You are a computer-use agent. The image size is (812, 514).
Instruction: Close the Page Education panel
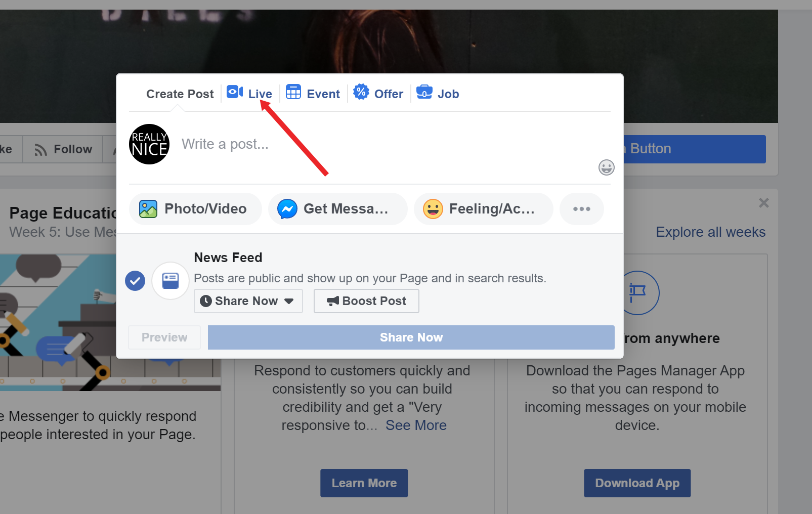click(x=763, y=203)
